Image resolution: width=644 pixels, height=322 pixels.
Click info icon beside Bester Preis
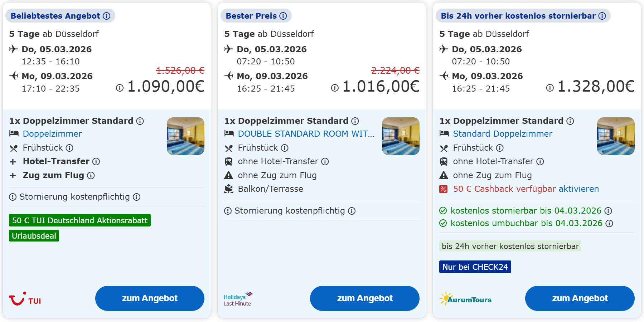[x=283, y=16]
